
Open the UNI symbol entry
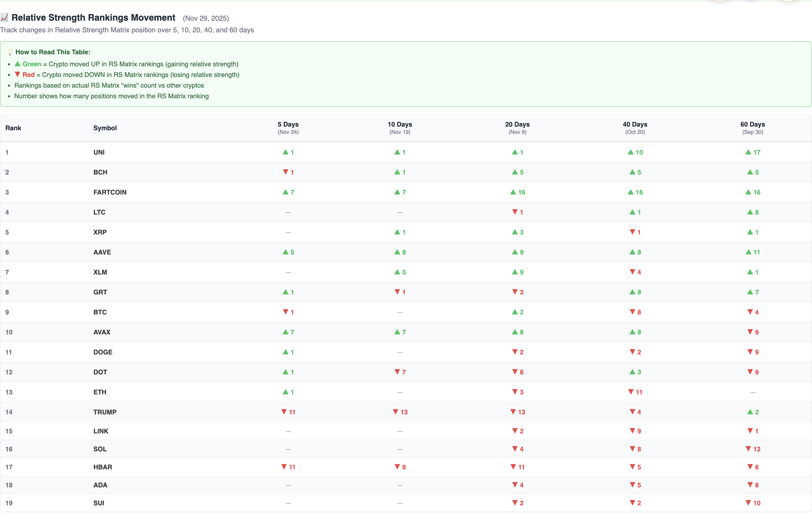click(99, 152)
